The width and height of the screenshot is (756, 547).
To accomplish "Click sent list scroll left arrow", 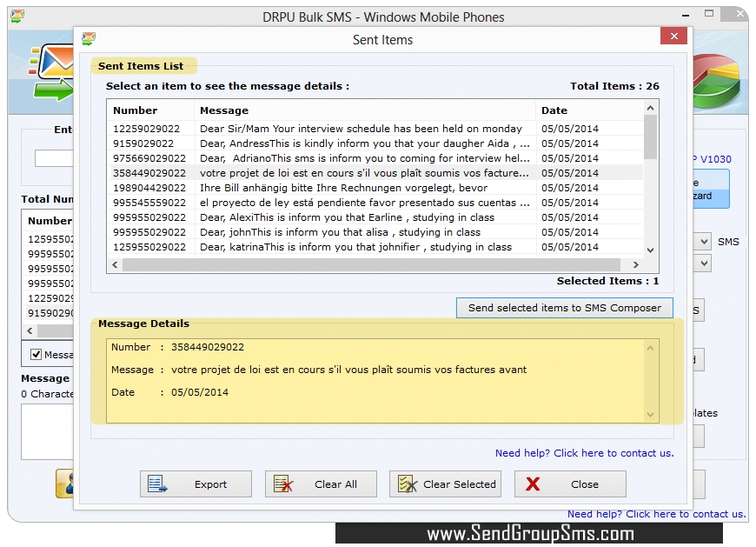I will [115, 264].
